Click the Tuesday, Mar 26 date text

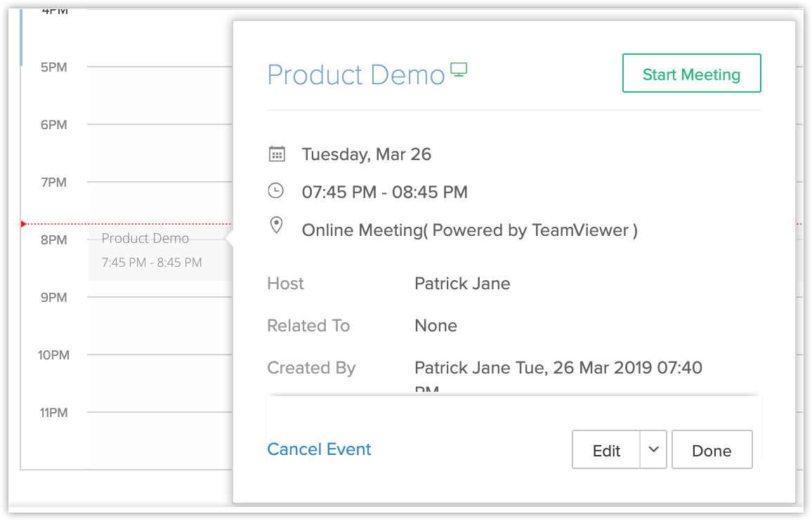pyautogui.click(x=366, y=154)
